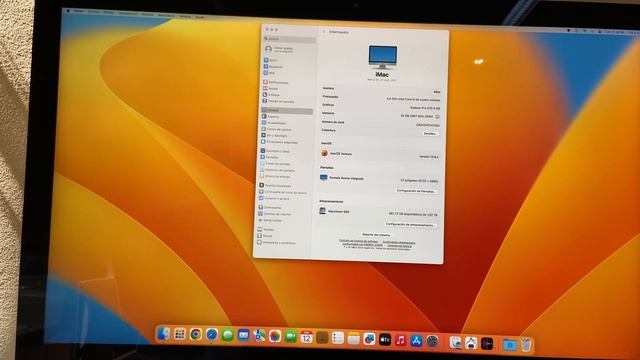Screen dimensions: 640x360
Task: Click the search field in the sidebar
Action: click(289, 39)
